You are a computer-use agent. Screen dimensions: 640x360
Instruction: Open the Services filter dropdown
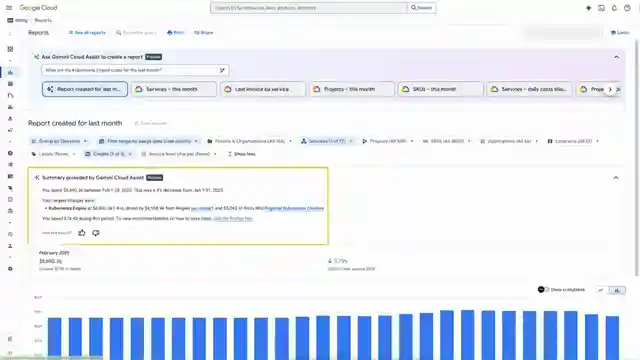coord(327,141)
